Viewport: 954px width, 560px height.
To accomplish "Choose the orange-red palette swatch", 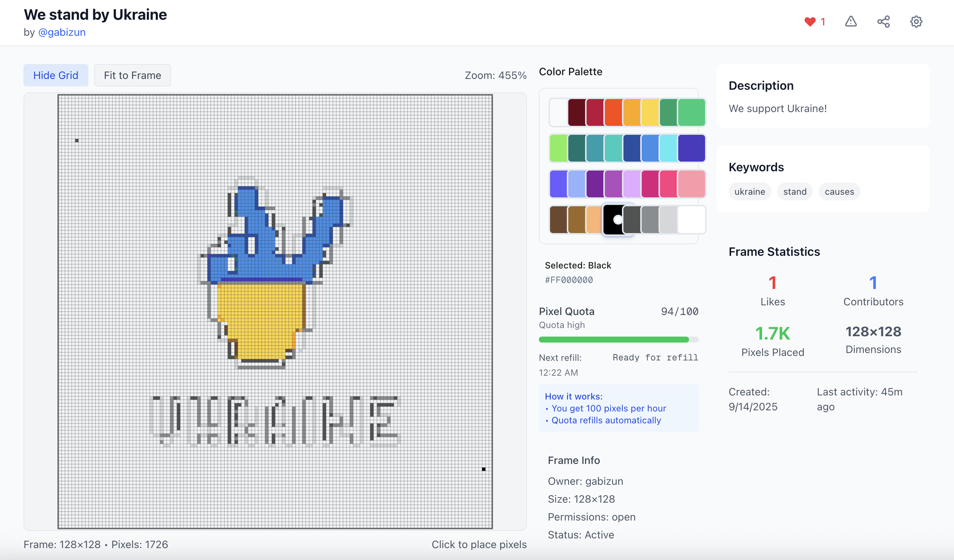I will pos(613,112).
